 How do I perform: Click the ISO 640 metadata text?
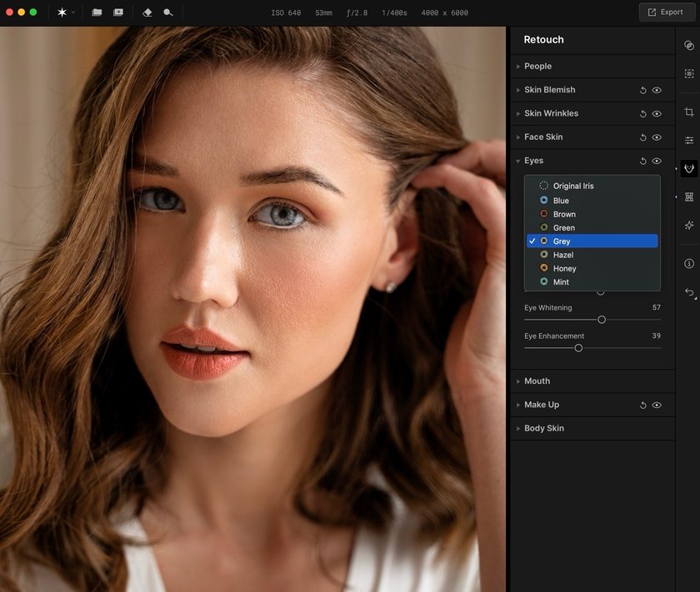[x=286, y=13]
